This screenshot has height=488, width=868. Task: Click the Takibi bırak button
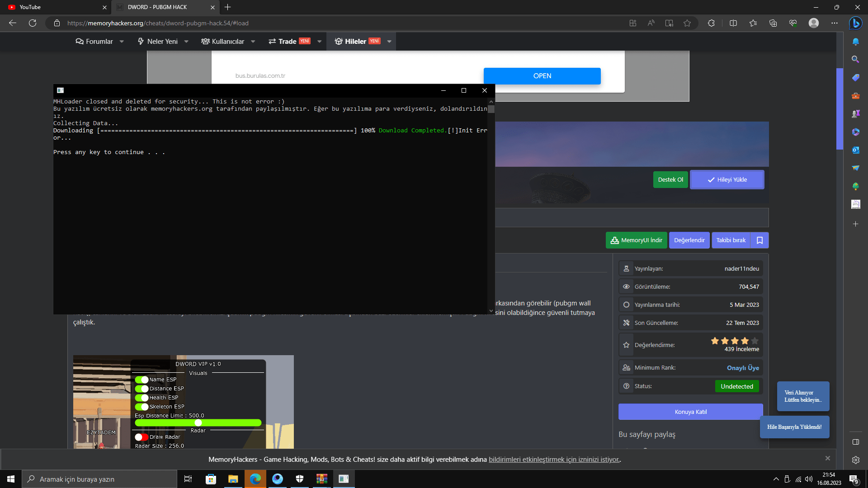731,240
